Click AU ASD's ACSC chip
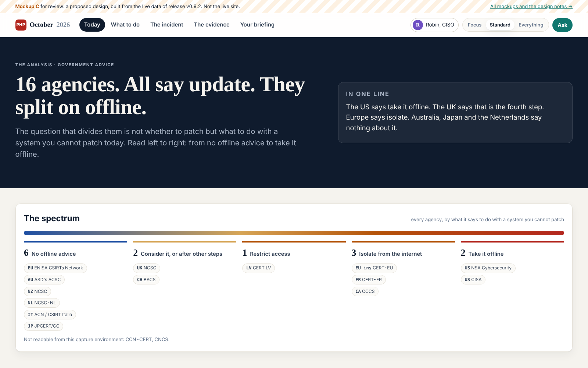Image resolution: width=588 pixels, height=368 pixels. [44, 280]
